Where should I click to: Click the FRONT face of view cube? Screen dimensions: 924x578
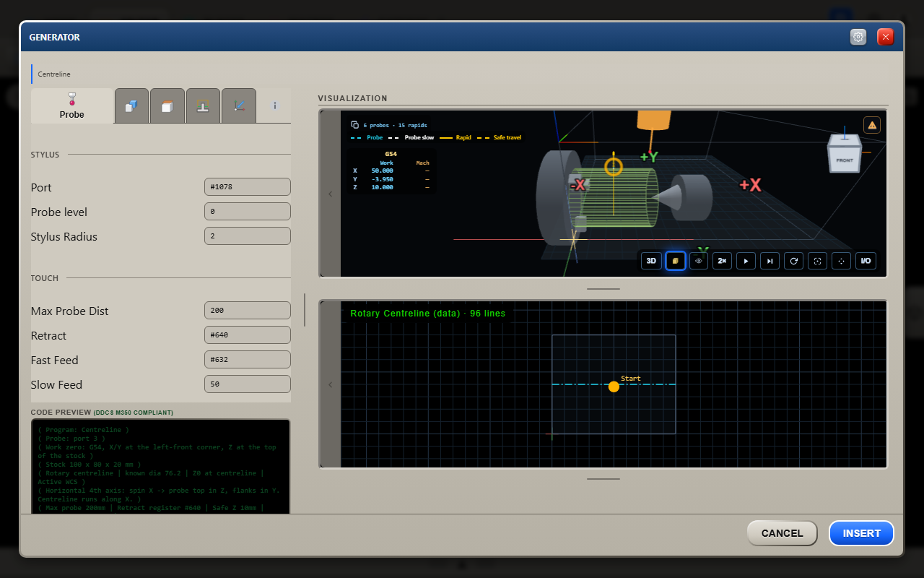point(845,160)
